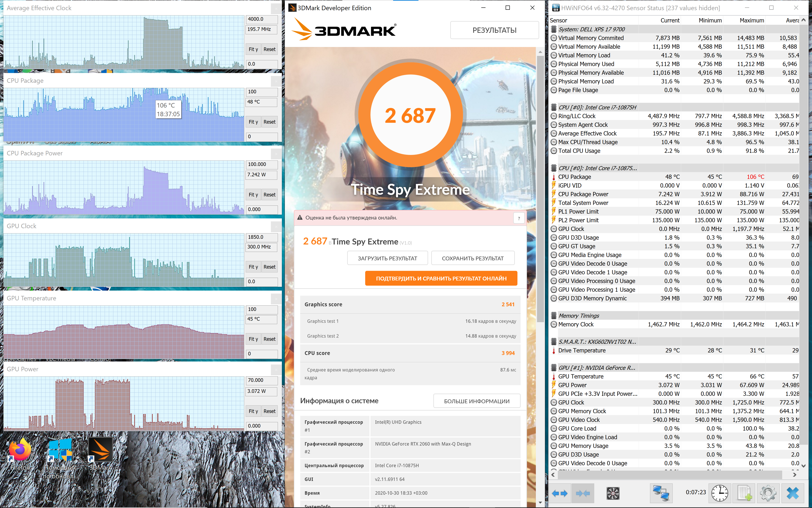Click the HWiNFO horizontal scrollbar right arrow

point(794,475)
